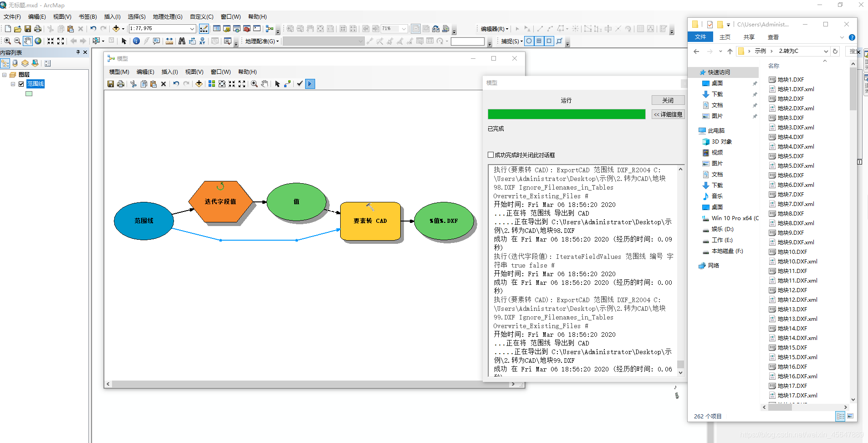Image resolution: width=868 pixels, height=443 pixels.
Task: Collapse the 图层 tree node
Action: (x=5, y=75)
